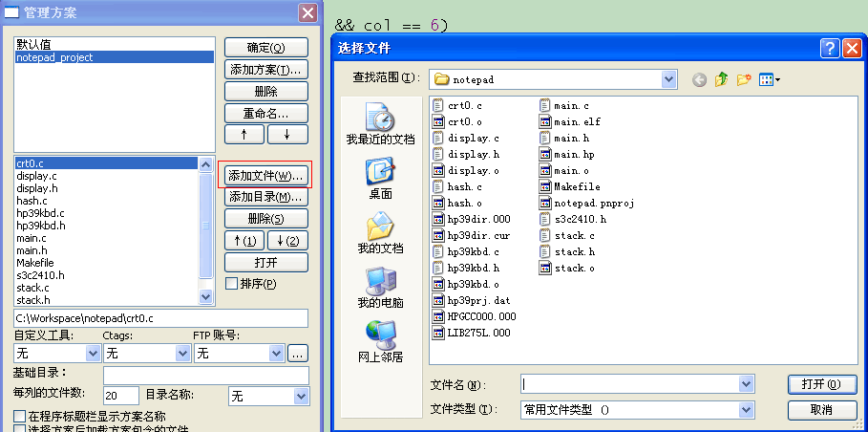Viewport: 868px width, 432px height.
Task: Create new folder icon in file dialog
Action: pyautogui.click(x=744, y=79)
